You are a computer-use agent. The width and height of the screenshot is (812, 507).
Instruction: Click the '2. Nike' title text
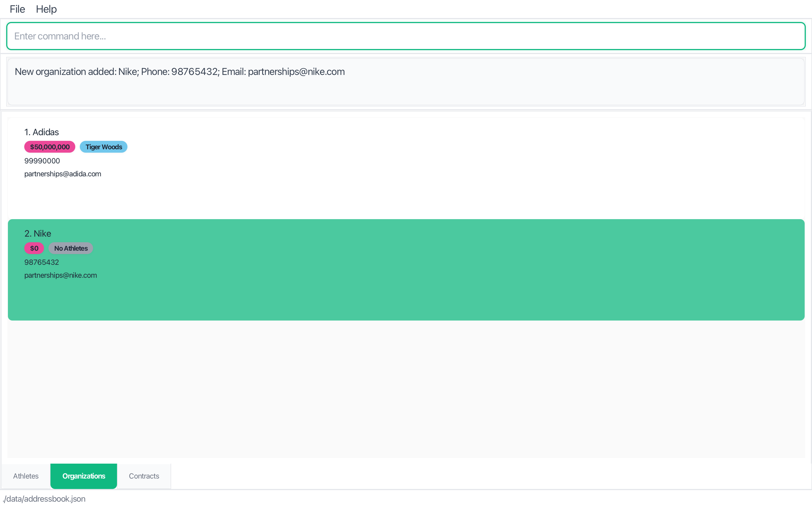tap(38, 234)
